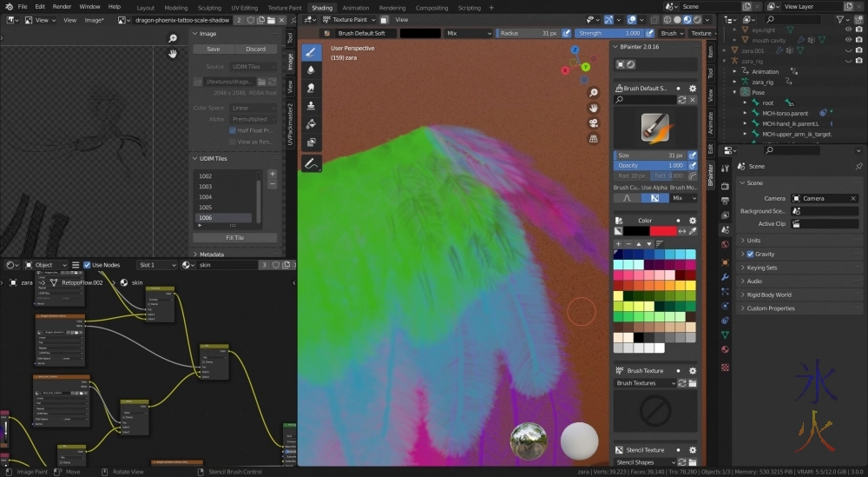Click the eyedropper in BPainter Color panel

[x=694, y=231]
